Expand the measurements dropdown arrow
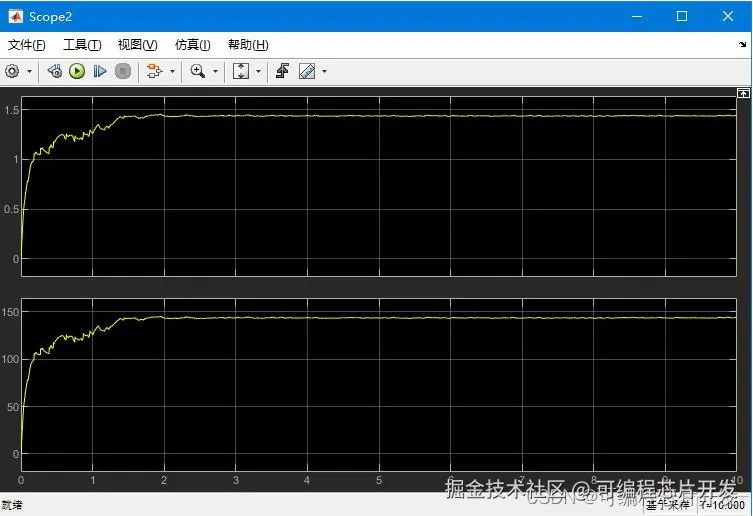Image resolution: width=753 pixels, height=516 pixels. [325, 72]
